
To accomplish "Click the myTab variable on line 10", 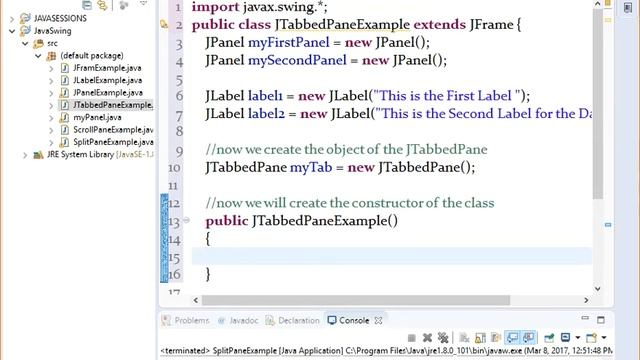I will (311, 167).
